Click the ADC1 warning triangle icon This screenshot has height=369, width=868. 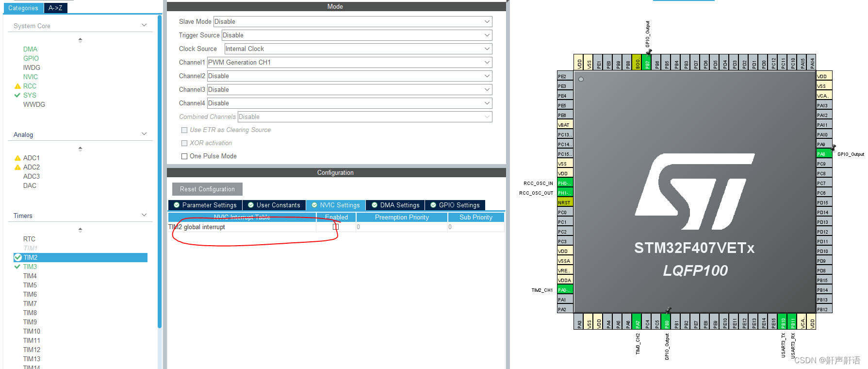17,158
